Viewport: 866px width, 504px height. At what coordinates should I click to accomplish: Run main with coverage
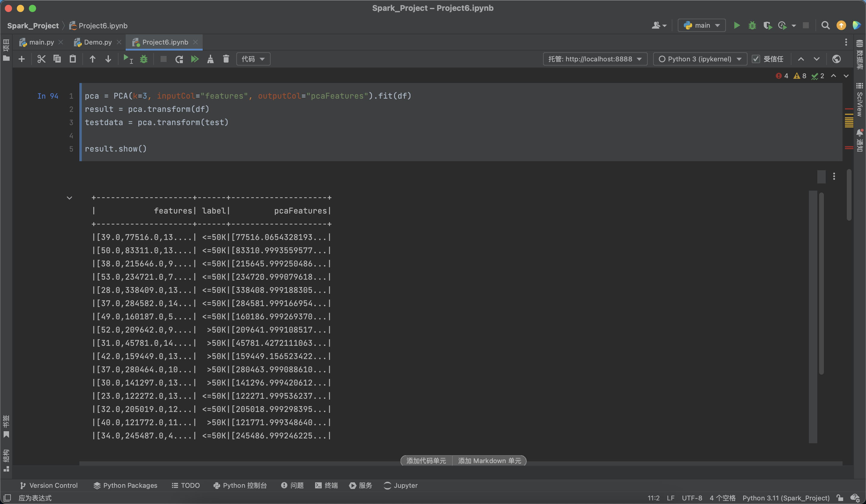click(767, 26)
